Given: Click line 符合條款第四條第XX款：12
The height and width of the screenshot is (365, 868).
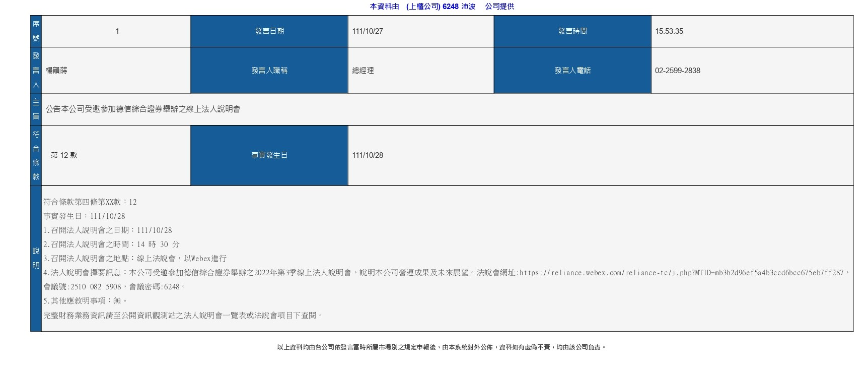Looking at the screenshot, I should [x=90, y=202].
